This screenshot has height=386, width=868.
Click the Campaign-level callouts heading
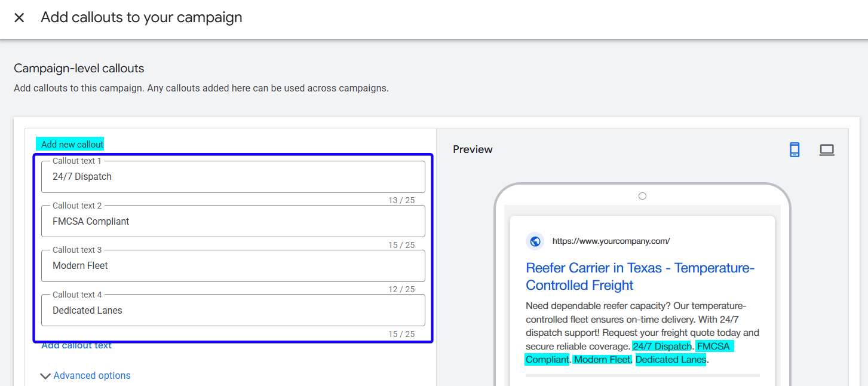click(78, 68)
